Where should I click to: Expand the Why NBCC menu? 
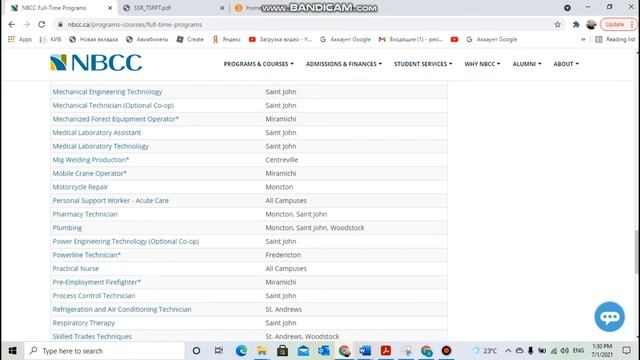tap(482, 64)
